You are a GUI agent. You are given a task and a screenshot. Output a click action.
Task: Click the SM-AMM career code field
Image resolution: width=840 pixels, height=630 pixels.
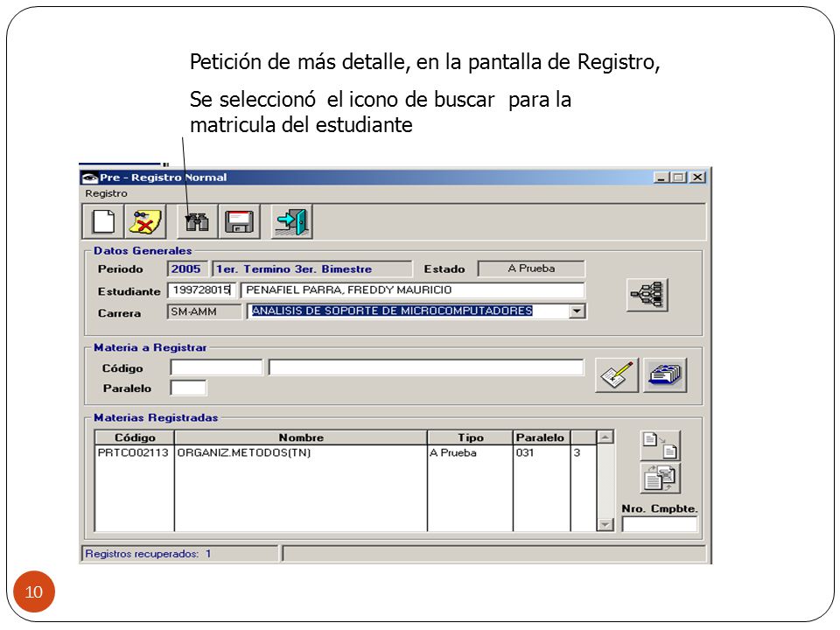pyautogui.click(x=204, y=311)
